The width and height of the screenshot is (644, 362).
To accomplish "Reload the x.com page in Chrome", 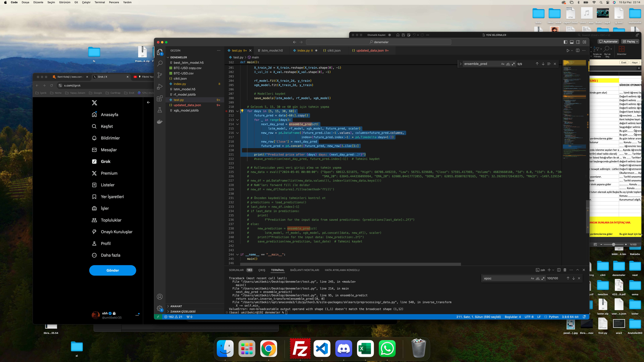I will click(52, 85).
